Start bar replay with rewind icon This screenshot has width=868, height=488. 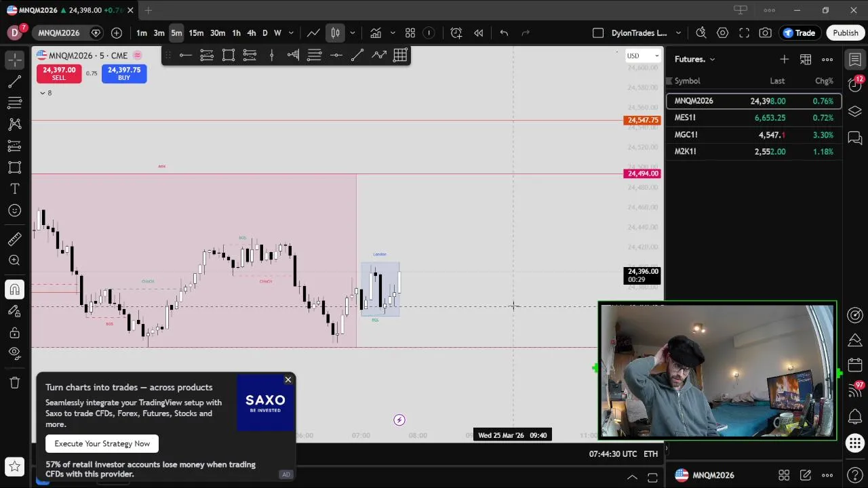click(479, 33)
